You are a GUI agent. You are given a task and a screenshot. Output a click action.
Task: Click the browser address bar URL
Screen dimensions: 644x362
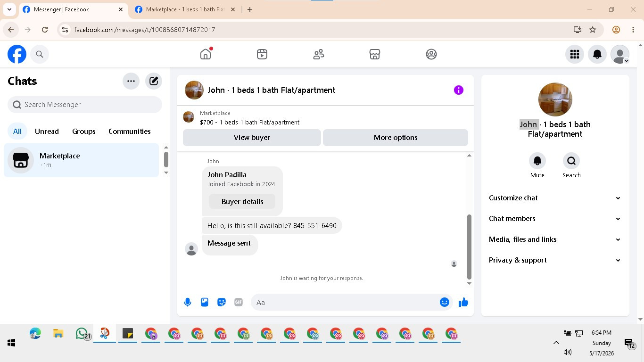145,30
